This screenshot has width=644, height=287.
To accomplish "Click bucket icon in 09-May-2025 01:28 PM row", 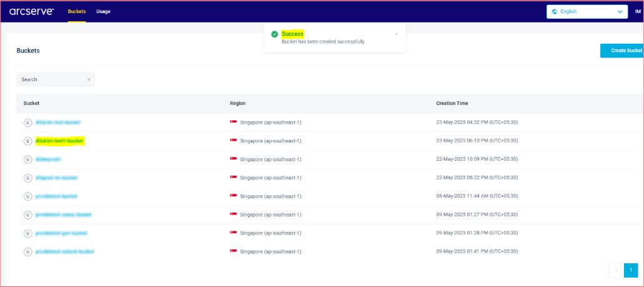I will (28, 233).
